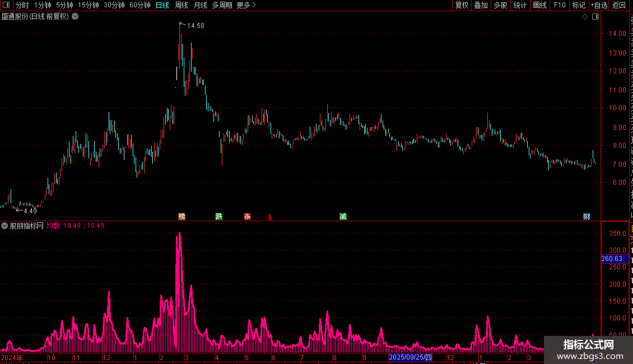Viewport: 633px width, 364px height.
Task: Toggle the 叠加 overlay option
Action: 481,5
